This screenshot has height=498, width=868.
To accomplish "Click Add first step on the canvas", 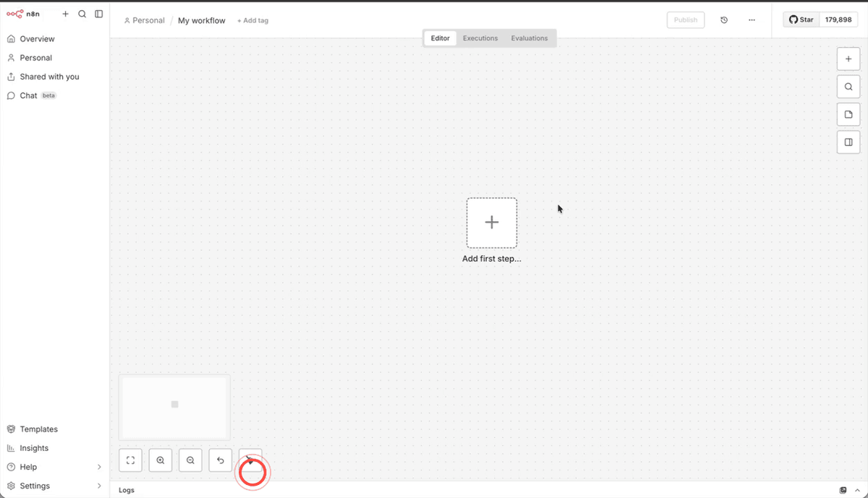I will tap(492, 223).
